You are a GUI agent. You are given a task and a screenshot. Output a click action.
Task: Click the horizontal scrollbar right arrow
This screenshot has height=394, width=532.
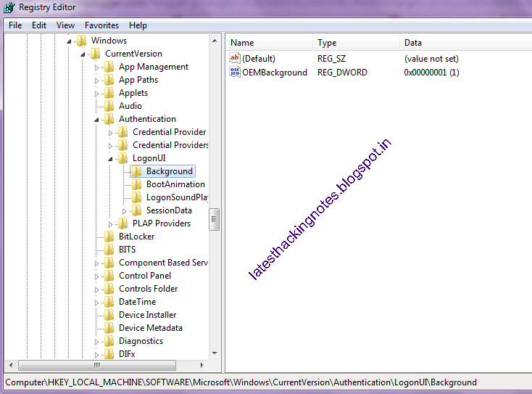coord(202,365)
